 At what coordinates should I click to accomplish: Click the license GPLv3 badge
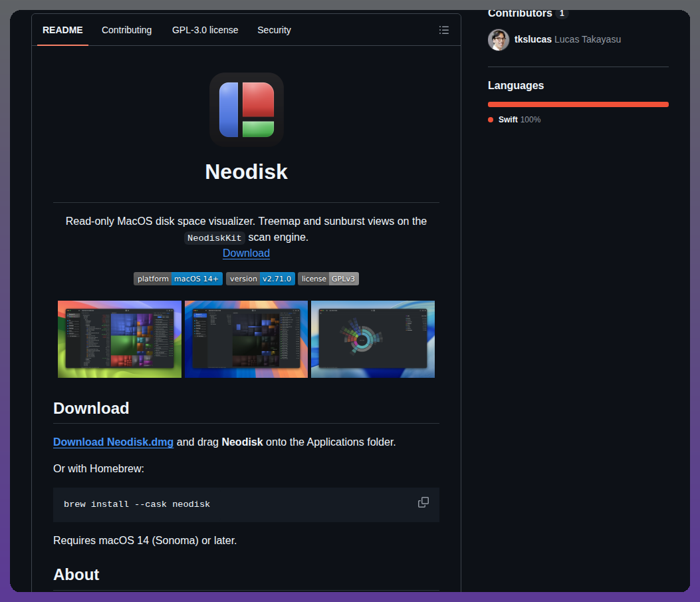(x=328, y=279)
